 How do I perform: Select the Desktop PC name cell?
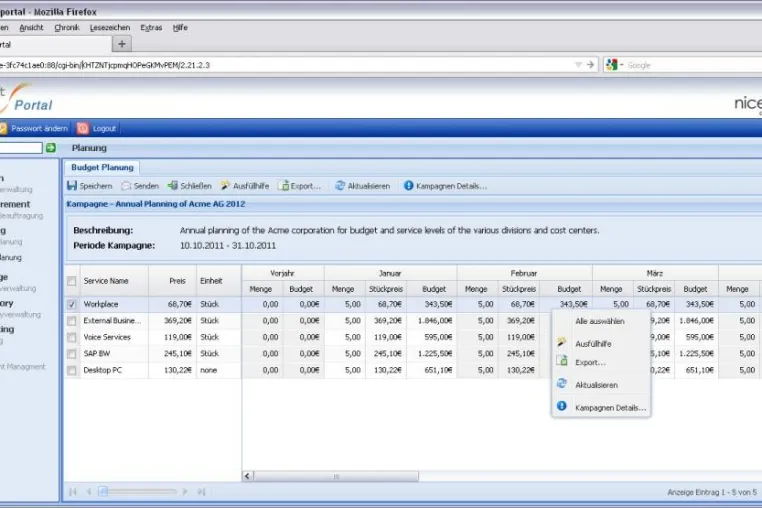114,370
